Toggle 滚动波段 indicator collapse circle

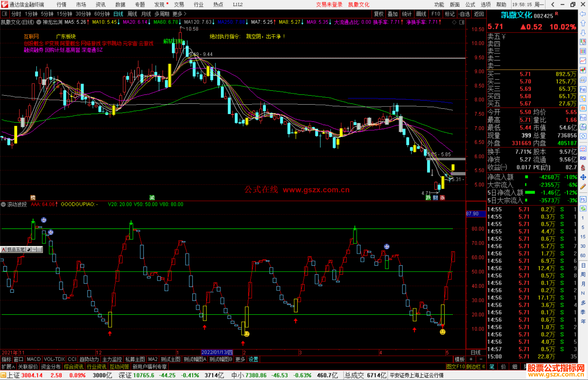pos(3,204)
